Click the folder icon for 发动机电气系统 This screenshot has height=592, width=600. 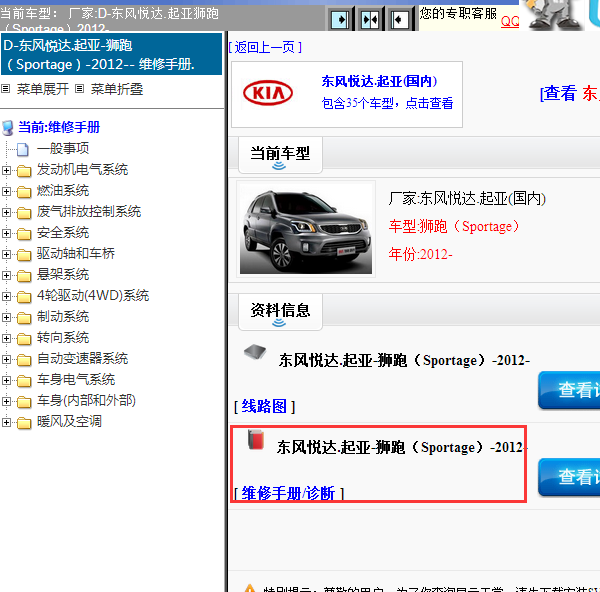coord(24,171)
